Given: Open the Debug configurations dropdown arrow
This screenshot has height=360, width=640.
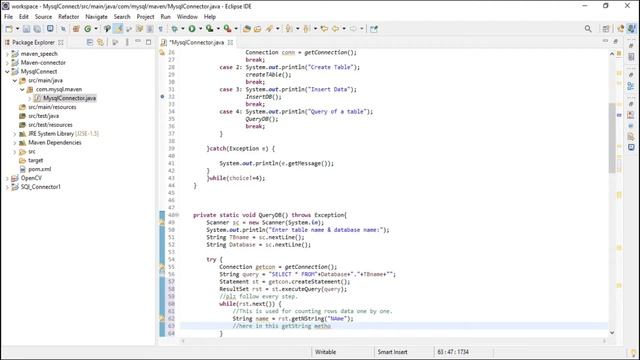Looking at the screenshot, I should tap(182, 29).
